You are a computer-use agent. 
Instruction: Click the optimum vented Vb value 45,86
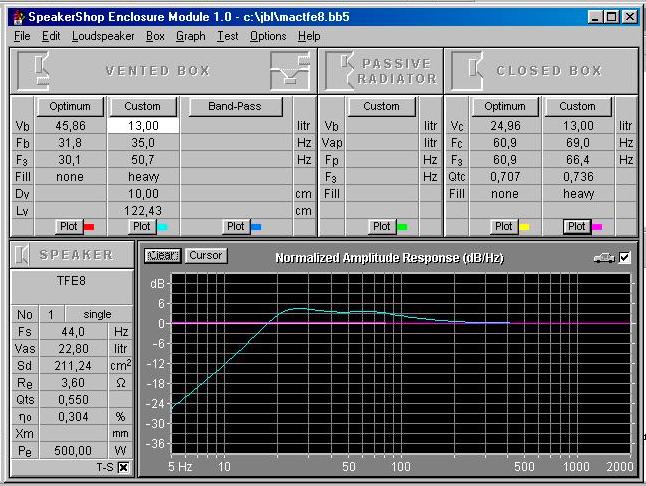(70, 126)
